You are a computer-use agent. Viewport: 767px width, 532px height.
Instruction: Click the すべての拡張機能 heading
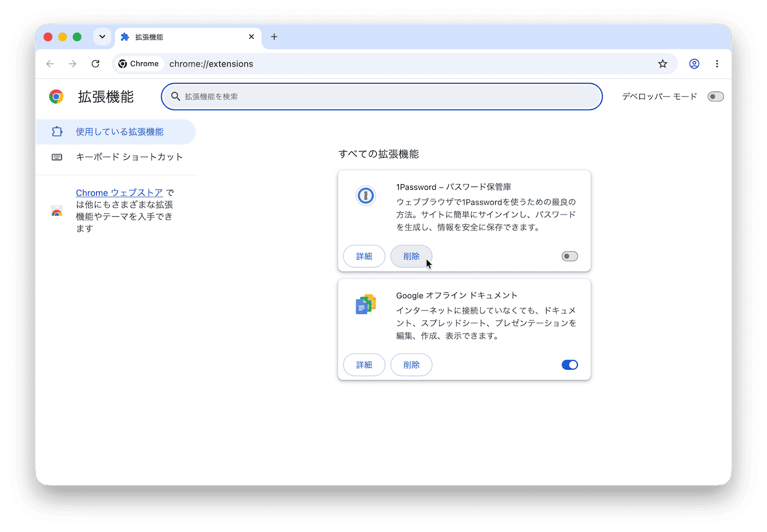pyautogui.click(x=378, y=154)
